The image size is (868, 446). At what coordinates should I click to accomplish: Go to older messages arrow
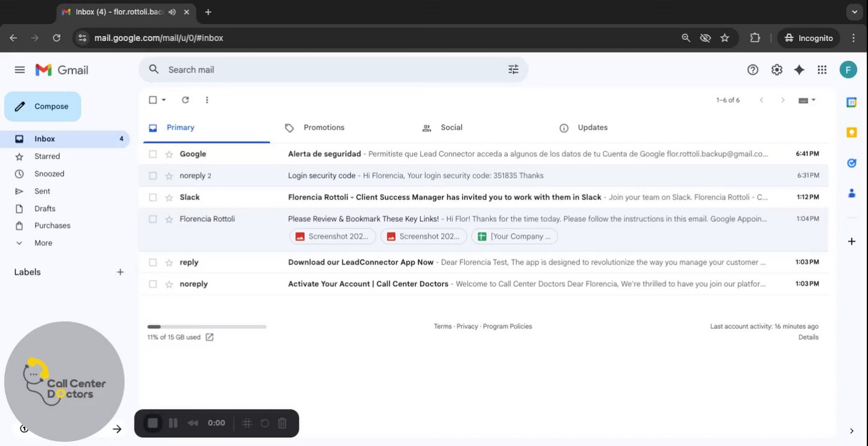point(783,100)
